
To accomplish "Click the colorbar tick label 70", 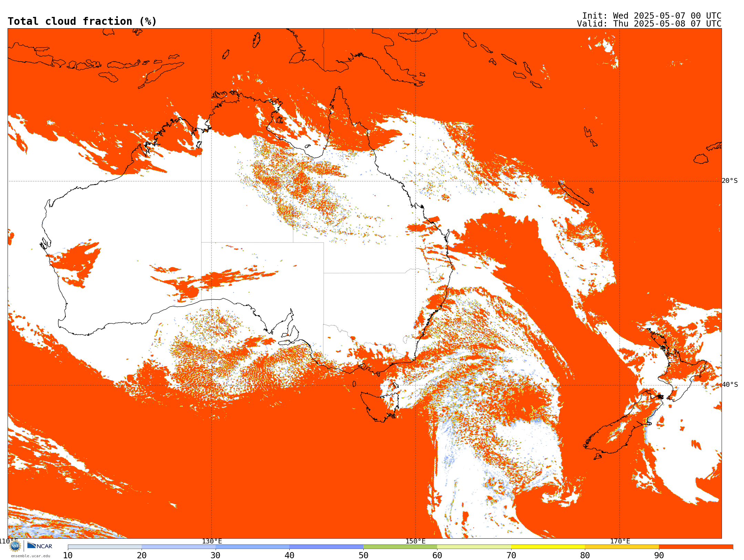I will coord(511,555).
